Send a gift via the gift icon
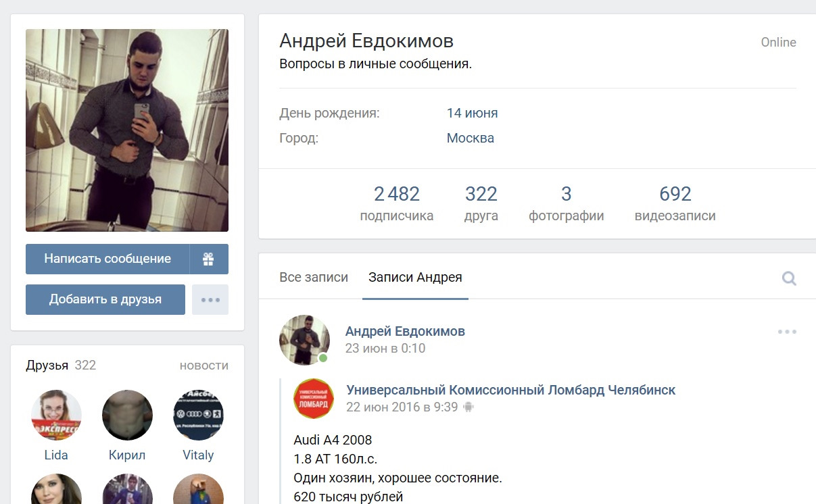The height and width of the screenshot is (504, 816). point(209,259)
